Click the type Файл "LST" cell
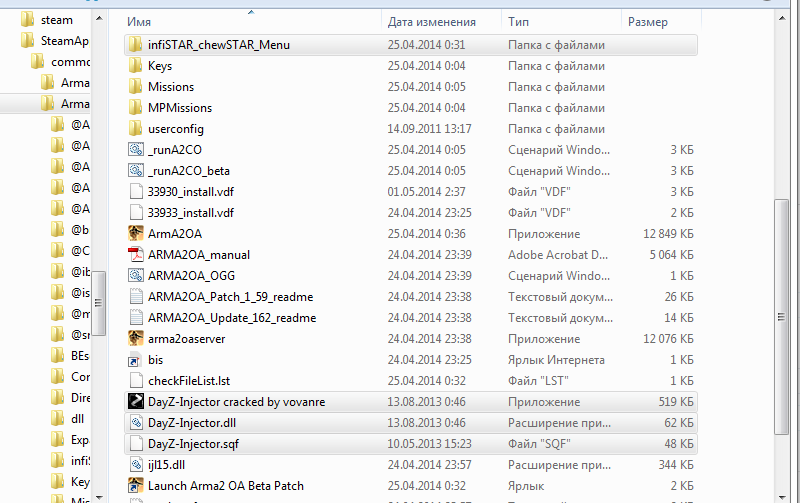This screenshot has height=503, width=800. [538, 381]
